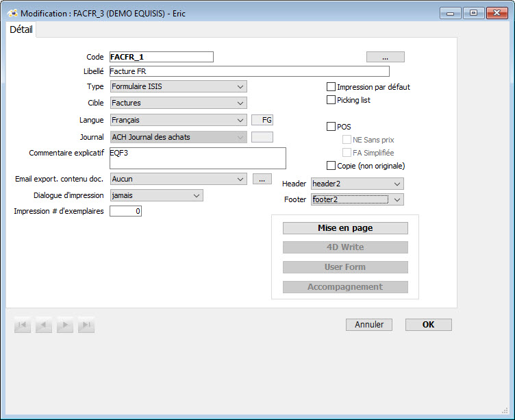This screenshot has width=515, height=420.
Task: Click ellipsis button beside Email export dropdown
Action: coord(262,179)
